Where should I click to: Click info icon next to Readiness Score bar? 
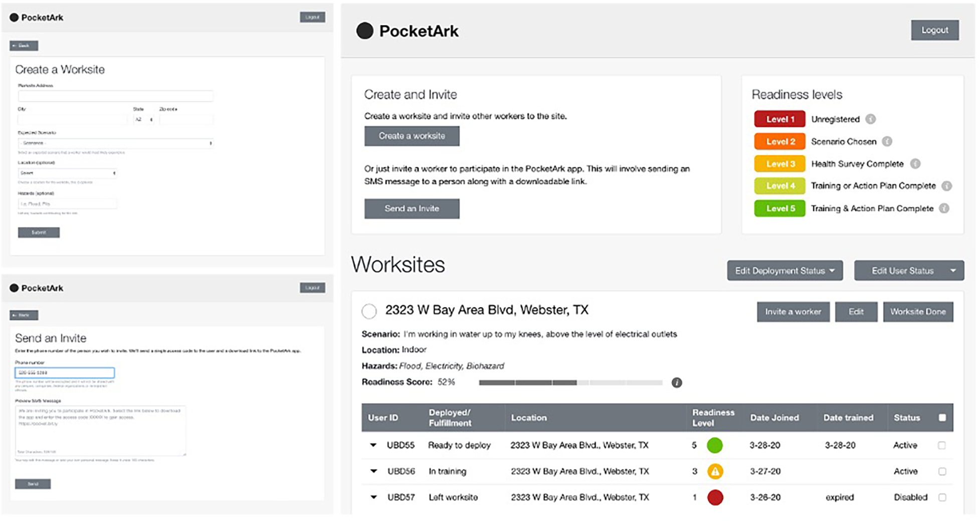(676, 383)
